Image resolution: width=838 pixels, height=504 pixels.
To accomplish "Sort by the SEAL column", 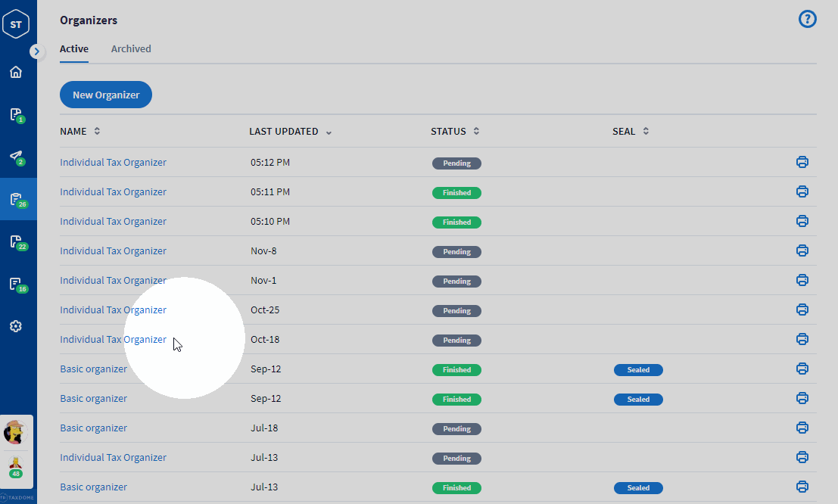I will tap(631, 131).
